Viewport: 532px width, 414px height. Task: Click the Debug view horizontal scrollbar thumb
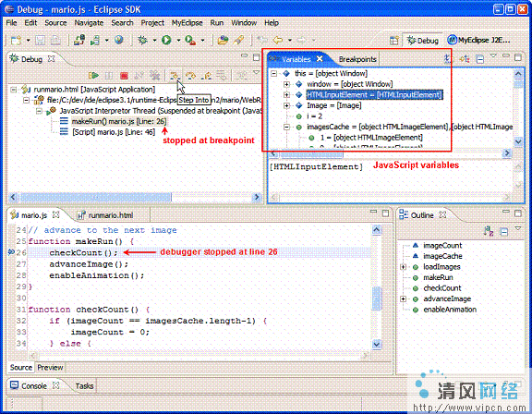[x=95, y=197]
